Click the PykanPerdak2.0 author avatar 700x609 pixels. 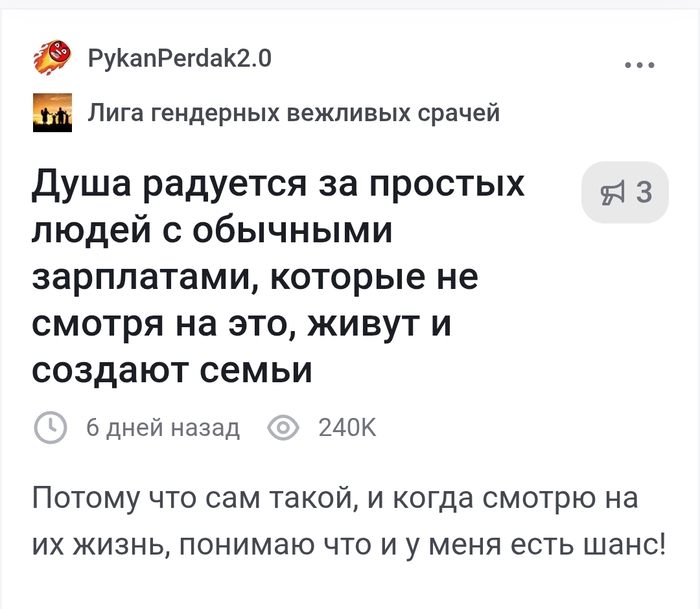click(53, 59)
